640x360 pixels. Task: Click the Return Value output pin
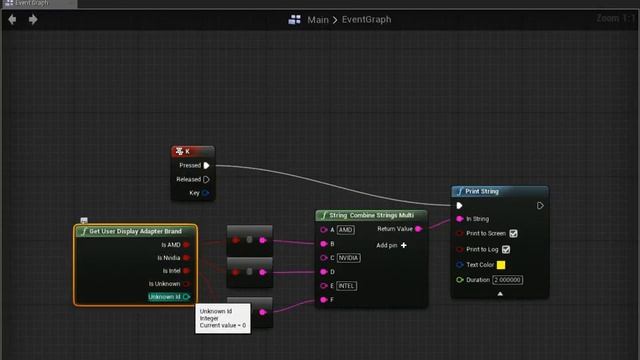click(x=418, y=229)
